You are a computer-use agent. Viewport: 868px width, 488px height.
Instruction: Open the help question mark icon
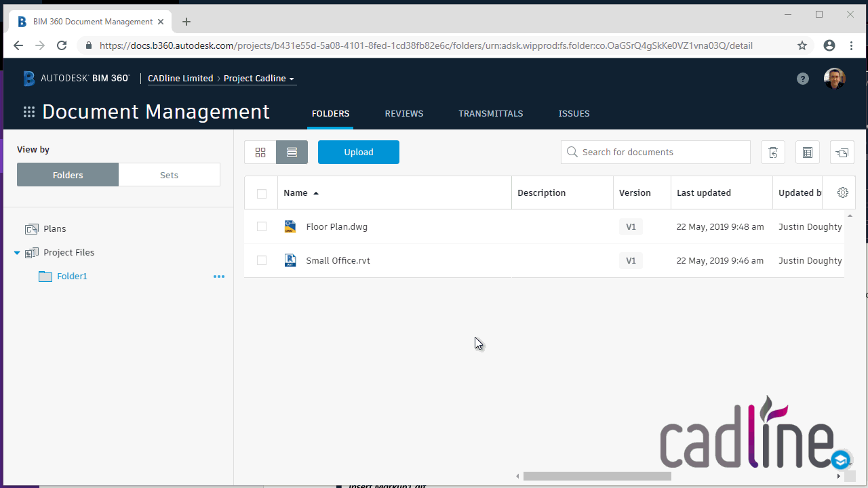click(803, 79)
